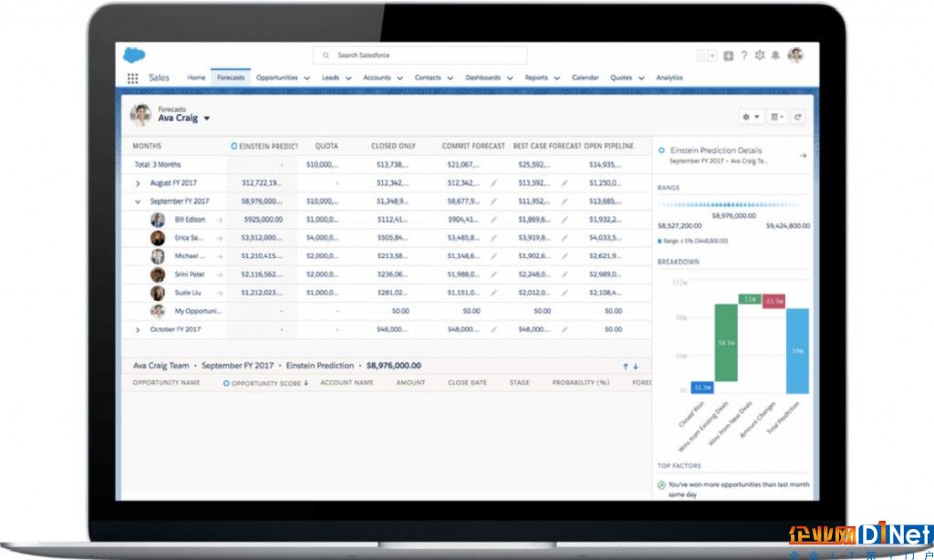Drill into Bill Edison's forecast arrow

click(x=219, y=220)
